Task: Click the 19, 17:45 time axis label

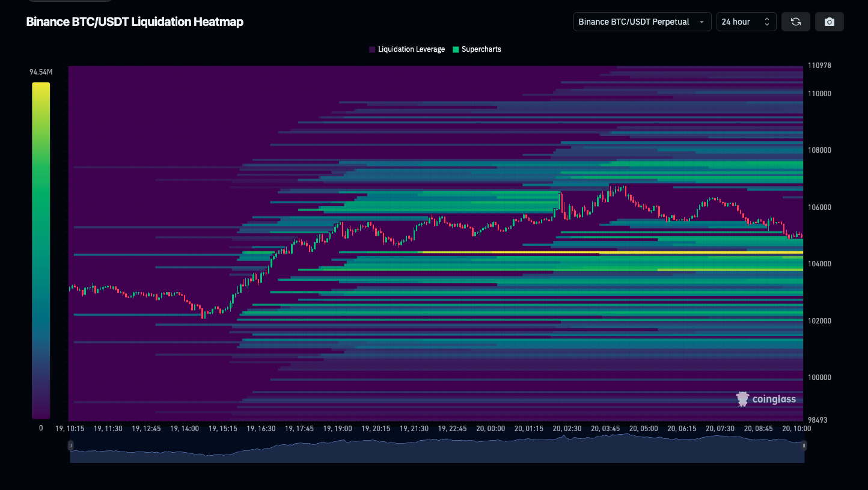Action: point(299,429)
